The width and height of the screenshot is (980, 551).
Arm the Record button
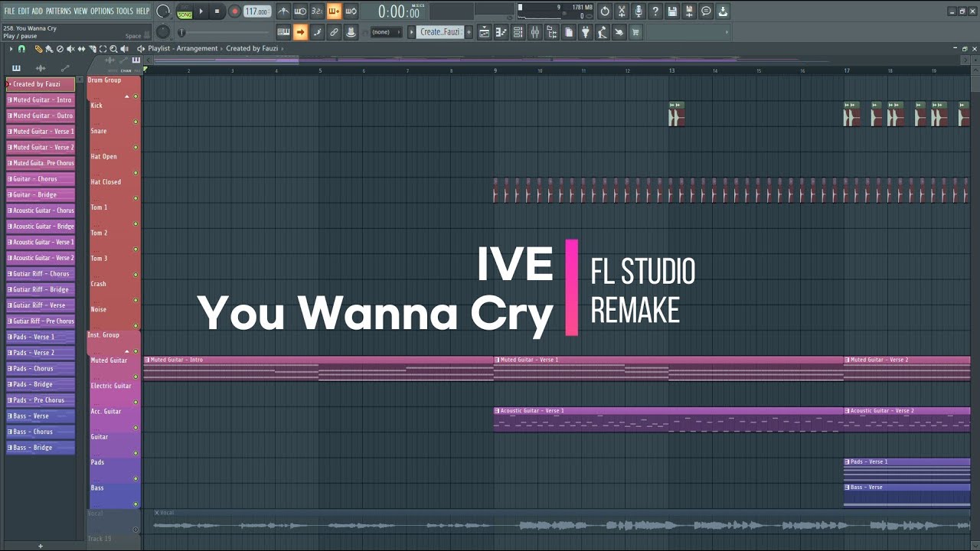click(235, 11)
